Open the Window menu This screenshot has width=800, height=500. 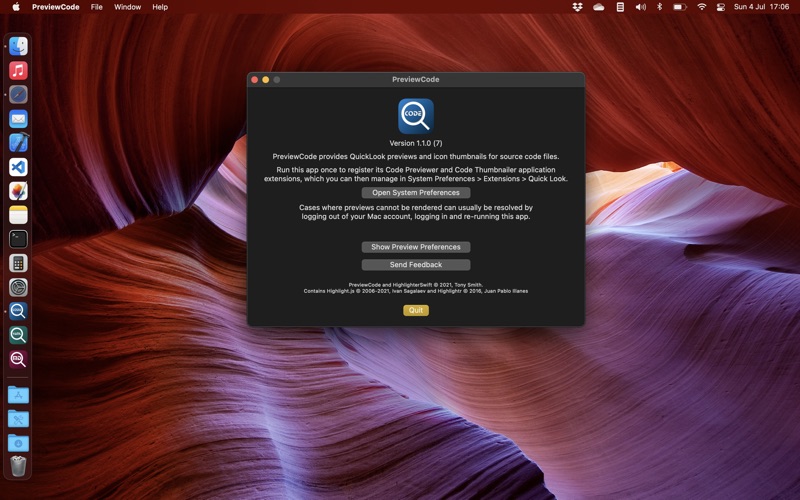click(128, 7)
